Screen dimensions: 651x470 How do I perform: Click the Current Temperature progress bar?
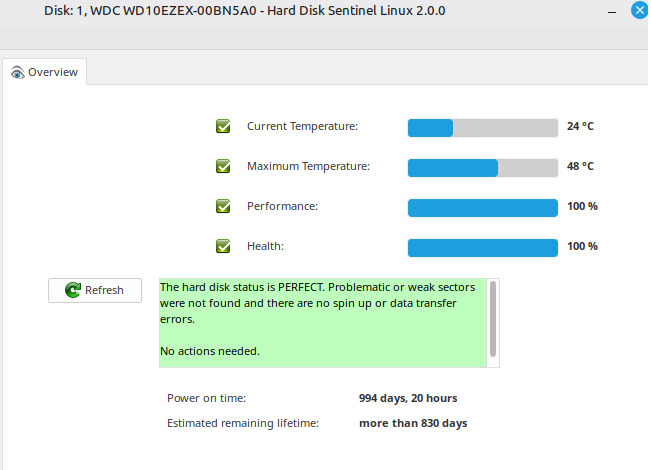482,127
